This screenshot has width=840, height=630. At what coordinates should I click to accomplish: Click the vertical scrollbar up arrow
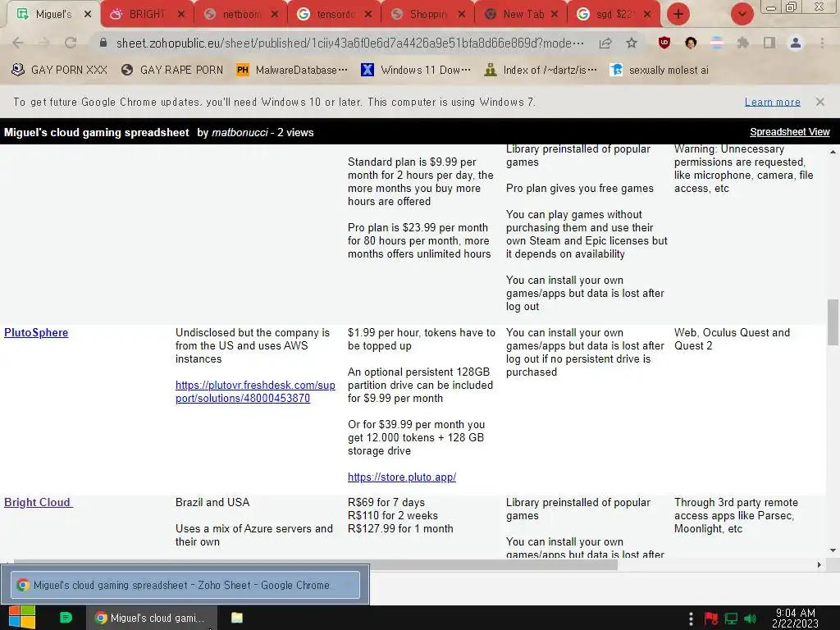[833, 152]
